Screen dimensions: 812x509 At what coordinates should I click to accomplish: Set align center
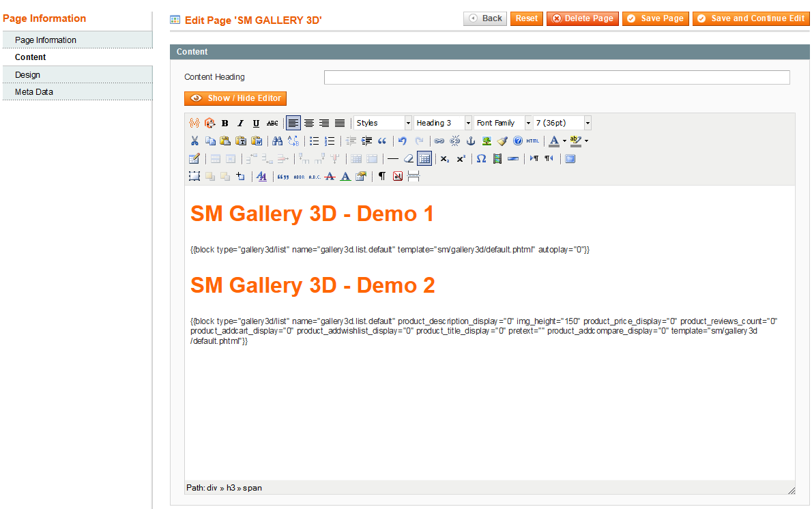click(x=308, y=123)
